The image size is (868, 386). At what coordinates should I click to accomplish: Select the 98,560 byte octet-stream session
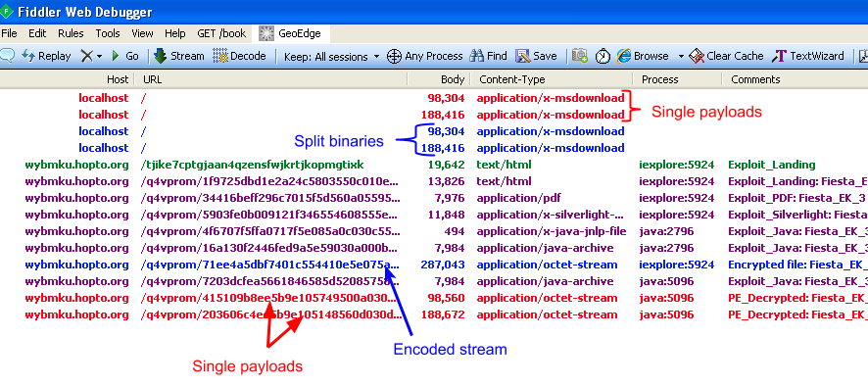pyautogui.click(x=434, y=298)
